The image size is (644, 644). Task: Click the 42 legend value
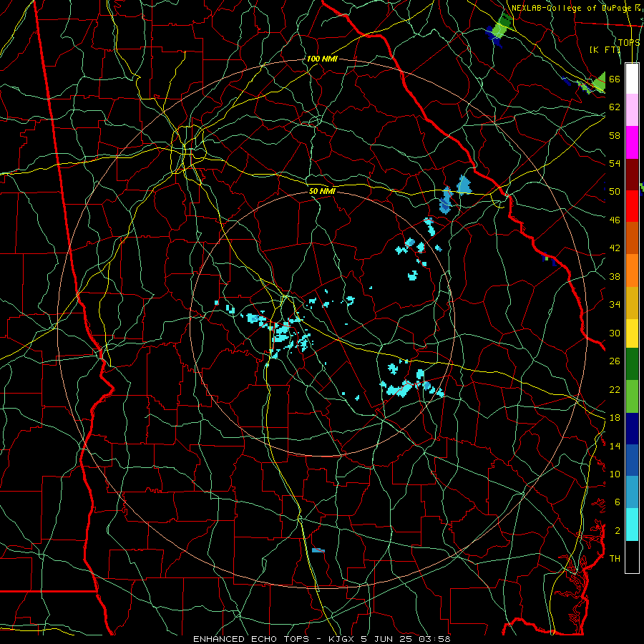tap(615, 248)
